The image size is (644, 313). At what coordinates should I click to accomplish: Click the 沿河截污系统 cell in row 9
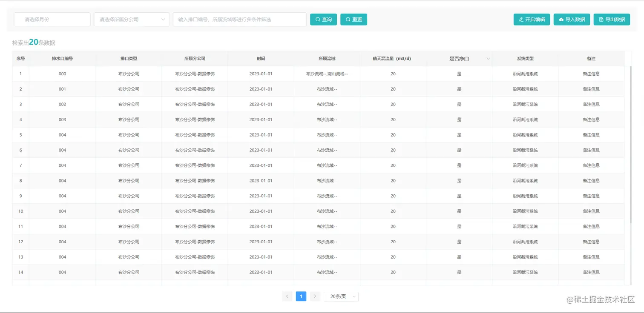click(x=525, y=196)
